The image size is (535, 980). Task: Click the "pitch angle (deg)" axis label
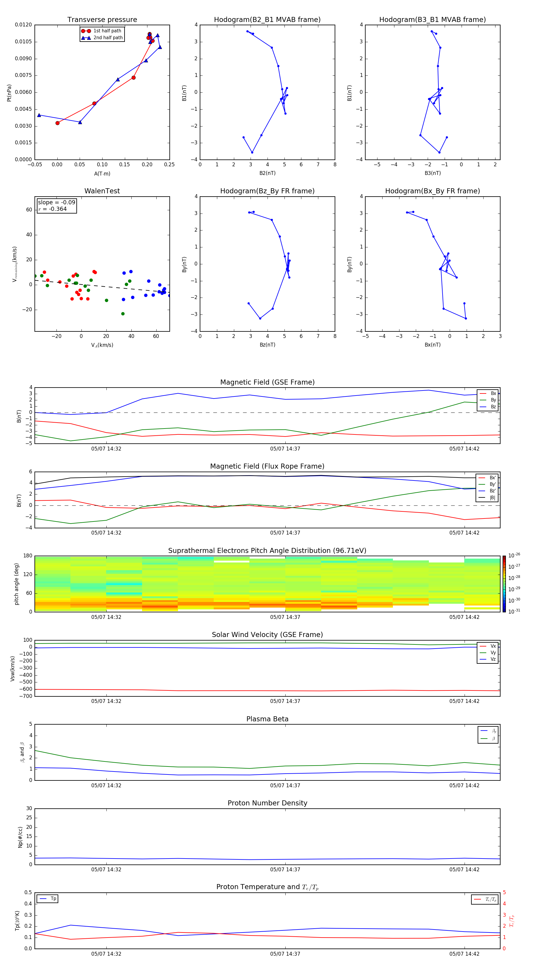pos(16,584)
